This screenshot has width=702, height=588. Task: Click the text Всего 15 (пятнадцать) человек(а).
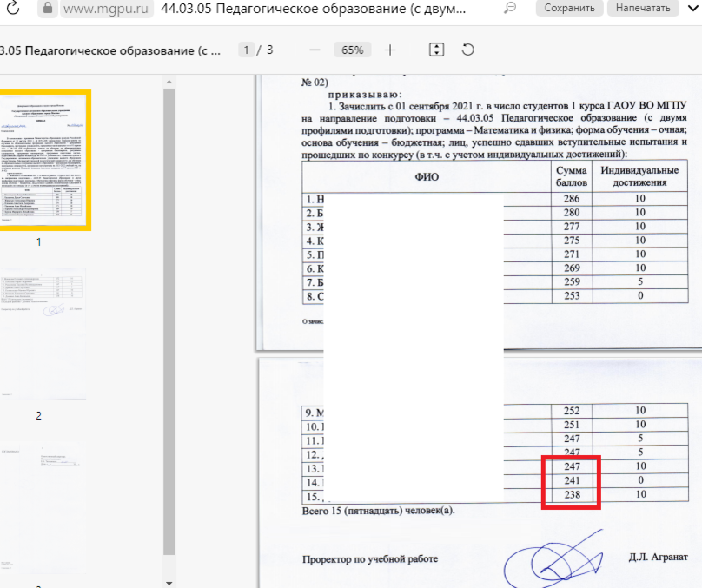[x=378, y=511]
